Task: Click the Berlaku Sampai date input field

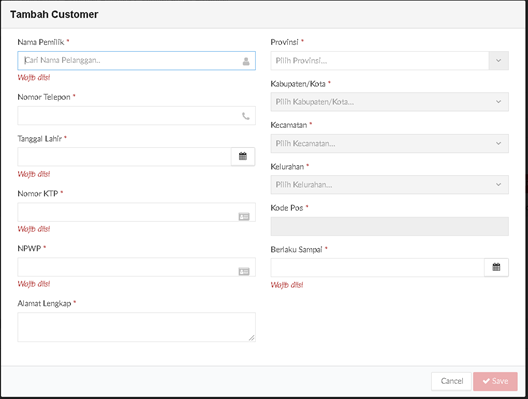Action: tap(377, 267)
